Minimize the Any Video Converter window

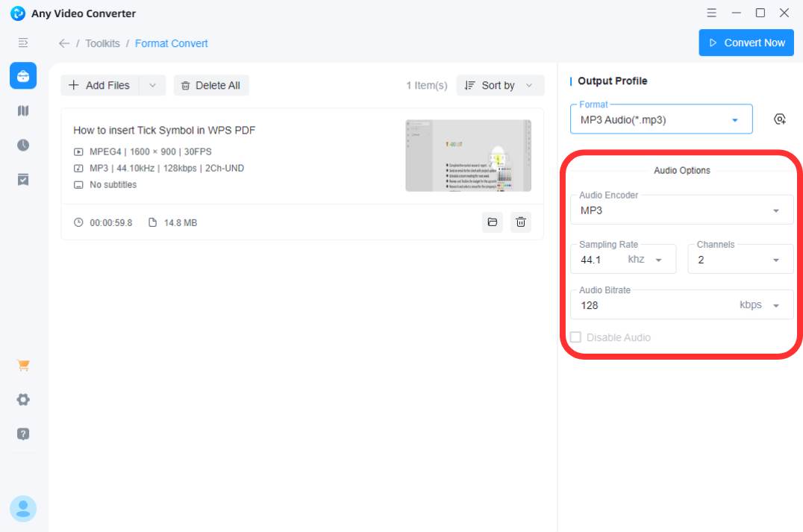coord(736,13)
